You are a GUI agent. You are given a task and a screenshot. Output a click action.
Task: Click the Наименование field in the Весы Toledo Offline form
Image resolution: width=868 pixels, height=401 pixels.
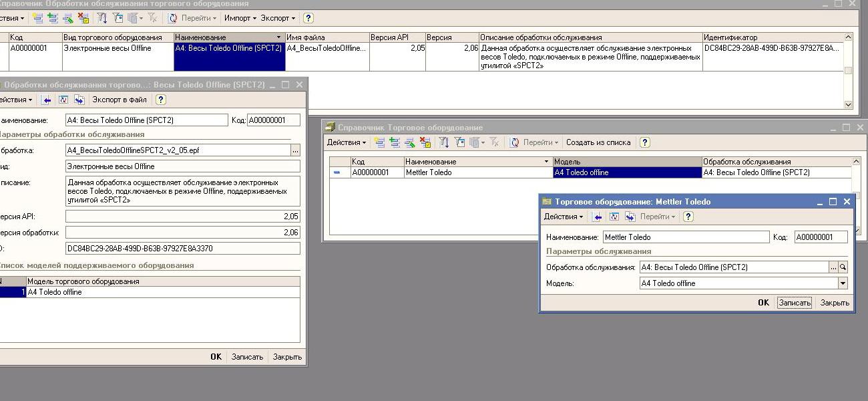click(x=147, y=120)
